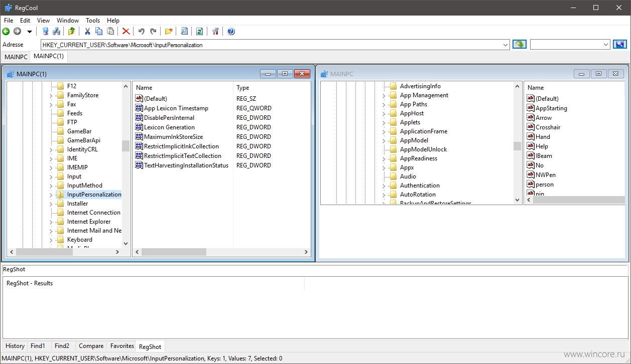Screen dimensions: 631x364
Task: Click the network computers connect icon
Action: pyautogui.click(x=56, y=32)
